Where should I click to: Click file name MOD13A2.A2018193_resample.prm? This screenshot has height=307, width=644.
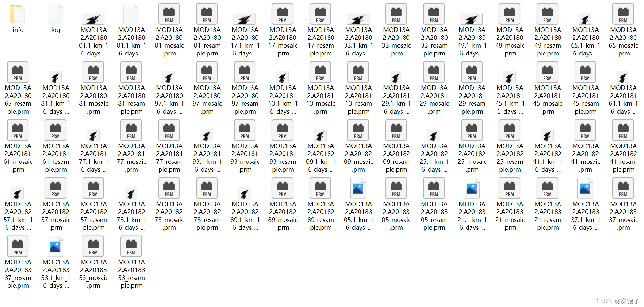click(x=283, y=158)
